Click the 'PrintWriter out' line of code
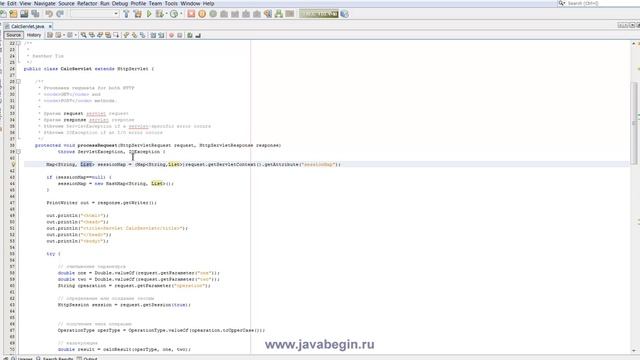This screenshot has width=640, height=360. point(101,202)
